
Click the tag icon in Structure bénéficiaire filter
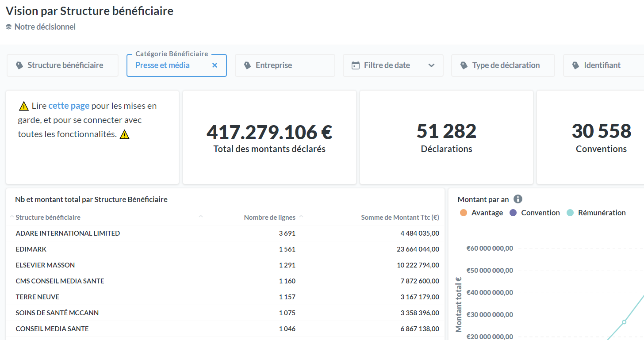point(19,65)
